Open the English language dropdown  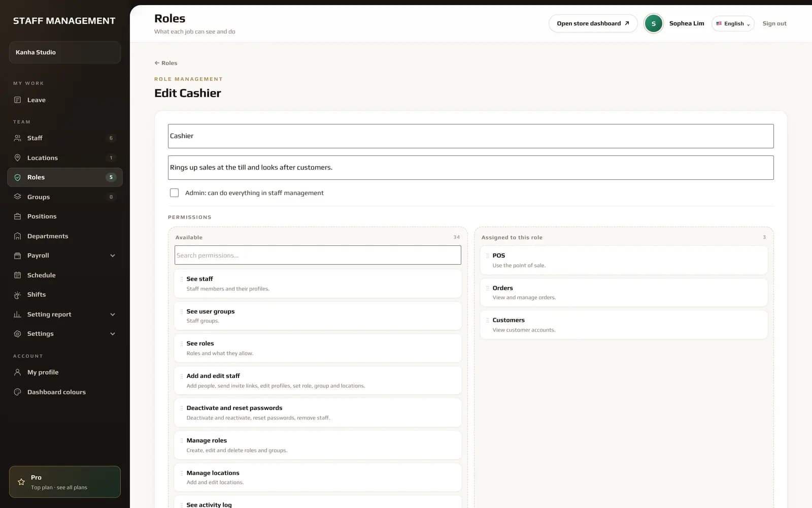(733, 23)
